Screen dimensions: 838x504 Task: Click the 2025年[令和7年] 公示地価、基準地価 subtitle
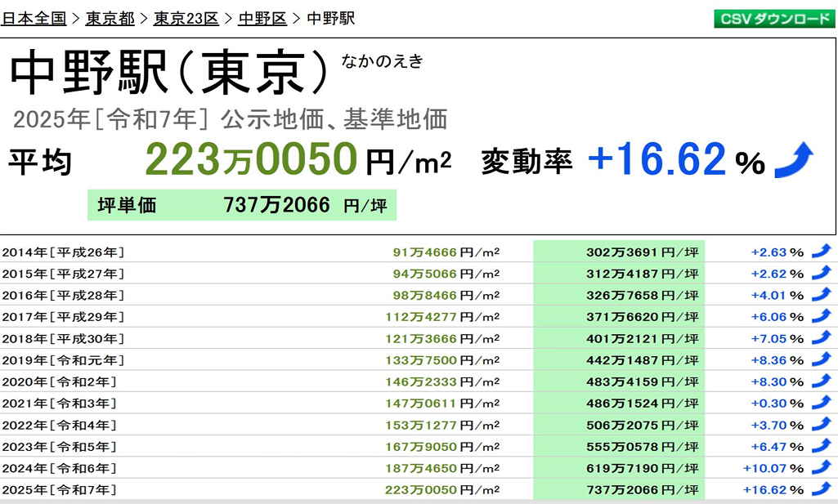coord(230,119)
